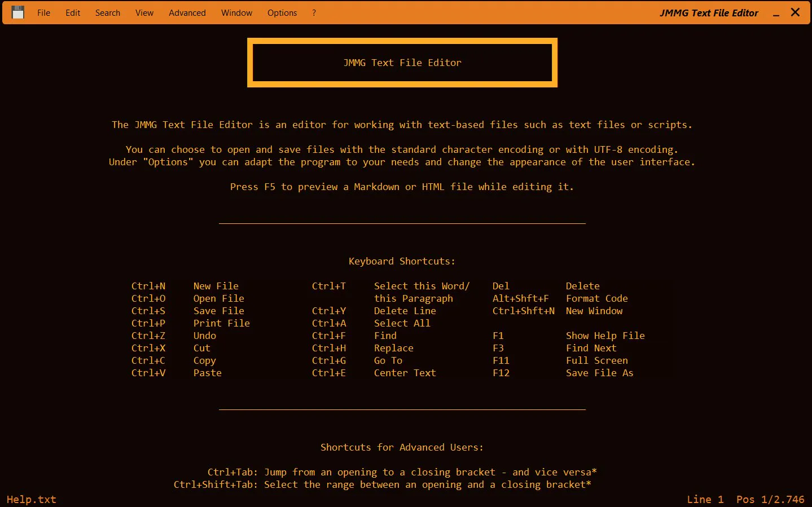Open the View menu

[x=144, y=13]
